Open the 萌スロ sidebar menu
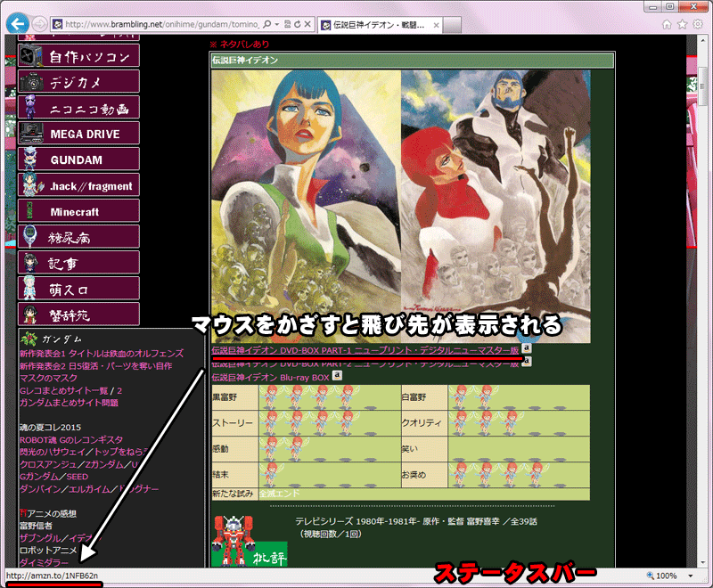Viewport: 713px width, 588px height. [78, 289]
